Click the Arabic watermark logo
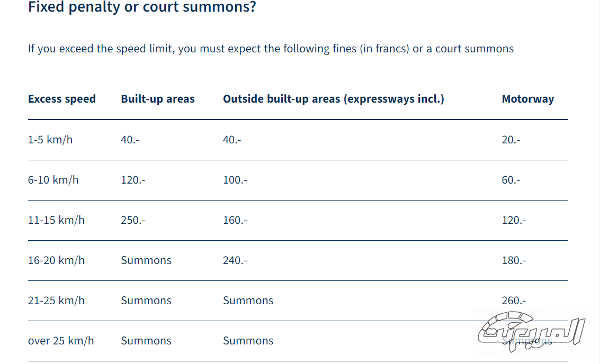The width and height of the screenshot is (600, 364). [531, 331]
